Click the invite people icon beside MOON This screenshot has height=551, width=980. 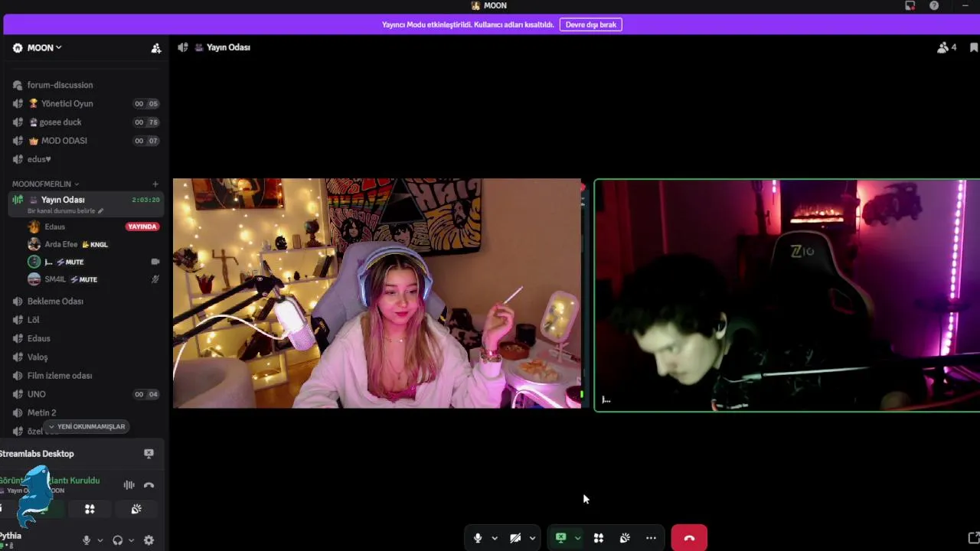pyautogui.click(x=156, y=47)
